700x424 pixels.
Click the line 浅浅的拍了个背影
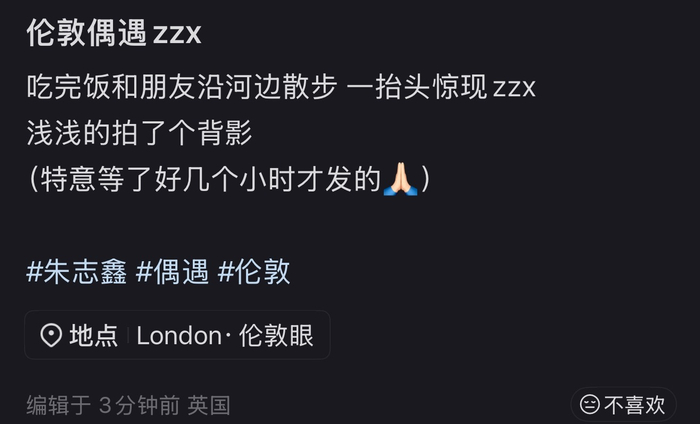pyautogui.click(x=139, y=133)
